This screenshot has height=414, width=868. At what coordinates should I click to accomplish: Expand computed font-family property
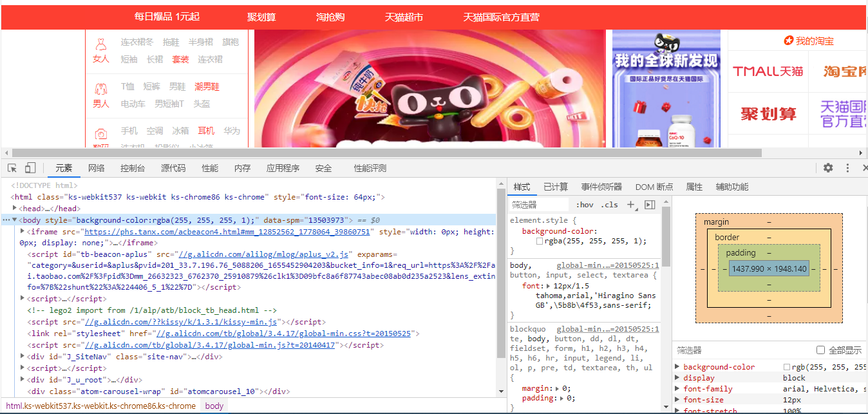coord(677,389)
